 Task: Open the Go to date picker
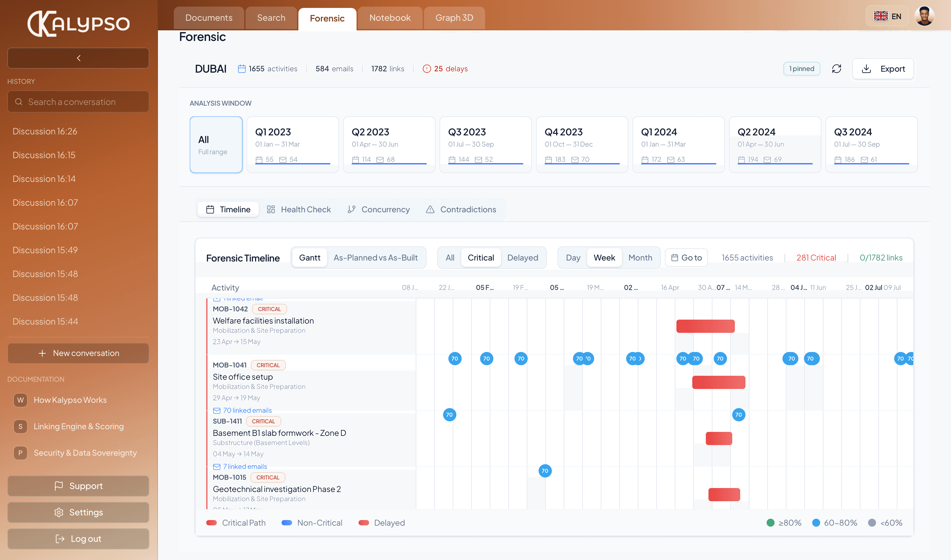pyautogui.click(x=686, y=257)
